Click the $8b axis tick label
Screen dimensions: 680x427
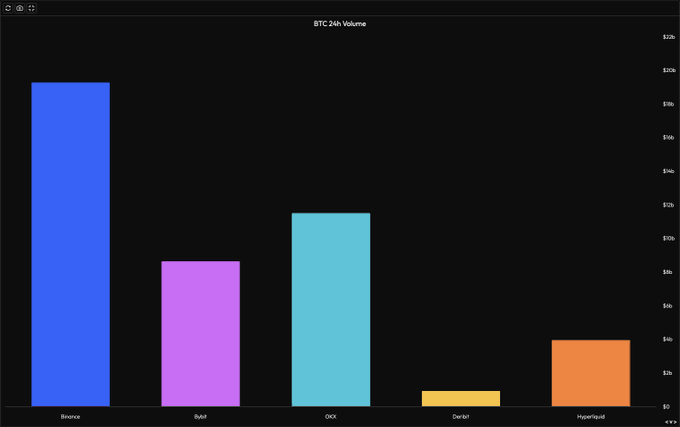click(667, 272)
